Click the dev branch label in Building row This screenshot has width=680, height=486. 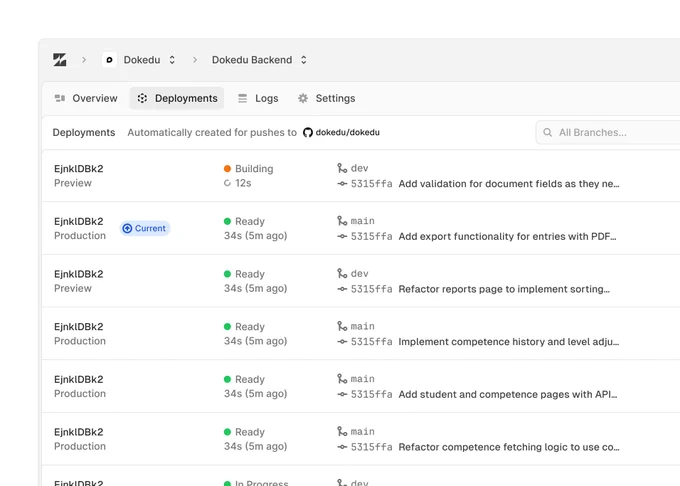pyautogui.click(x=360, y=168)
